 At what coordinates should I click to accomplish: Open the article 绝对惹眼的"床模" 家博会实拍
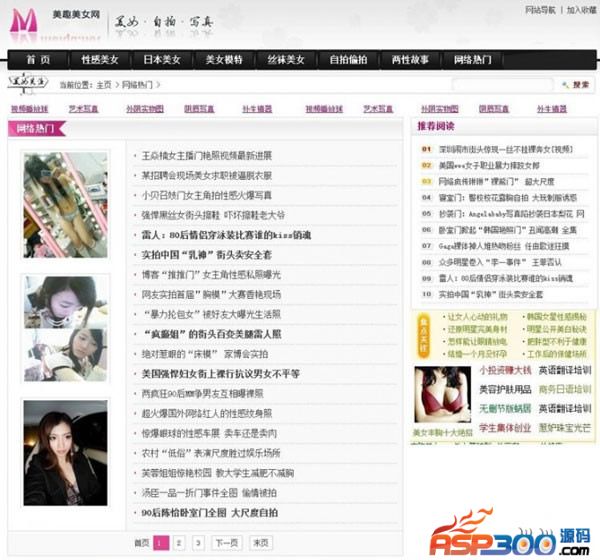click(205, 354)
